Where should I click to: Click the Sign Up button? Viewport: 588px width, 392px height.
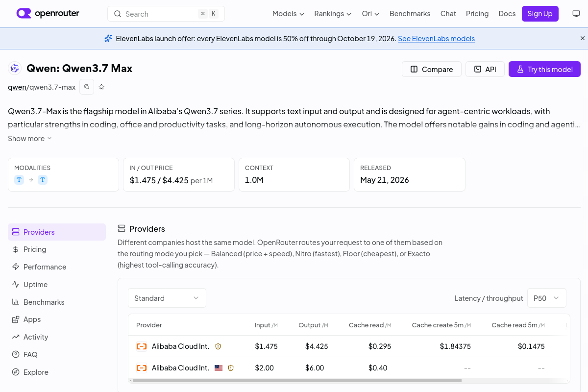(540, 14)
